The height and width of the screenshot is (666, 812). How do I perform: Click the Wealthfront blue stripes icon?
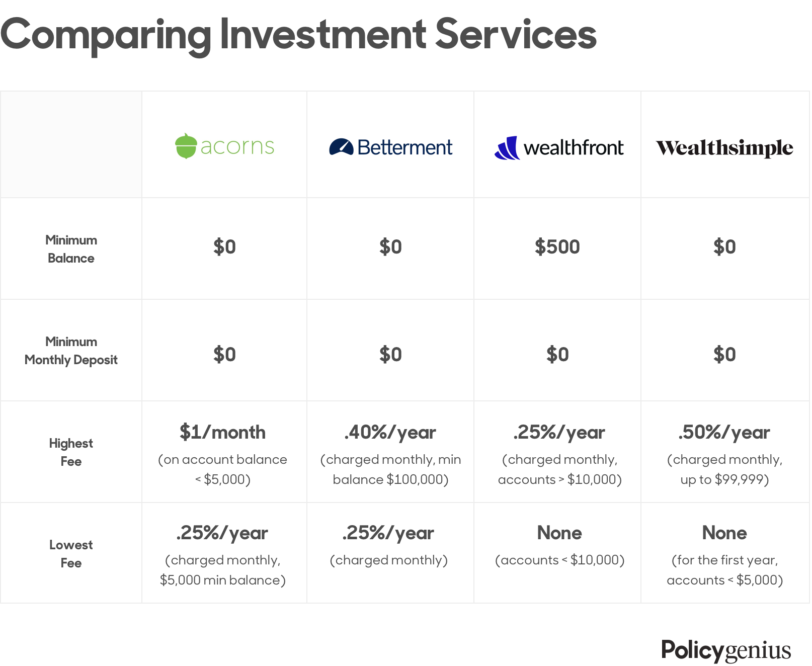pos(507,148)
